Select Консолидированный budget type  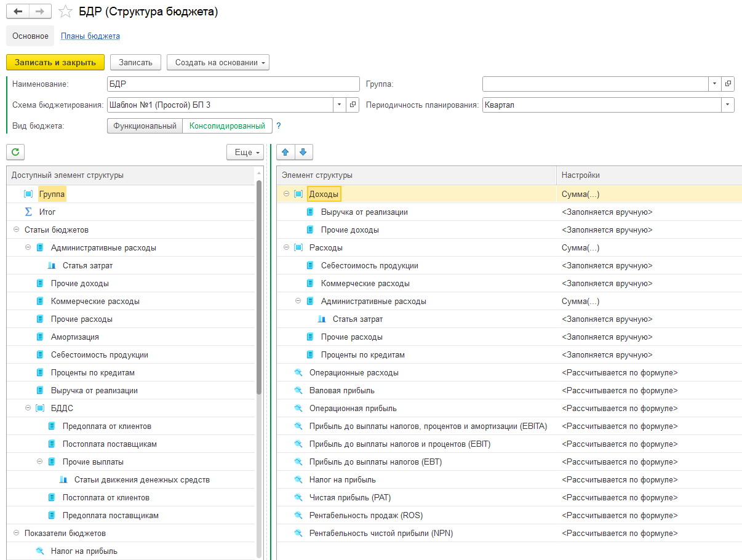tap(227, 126)
